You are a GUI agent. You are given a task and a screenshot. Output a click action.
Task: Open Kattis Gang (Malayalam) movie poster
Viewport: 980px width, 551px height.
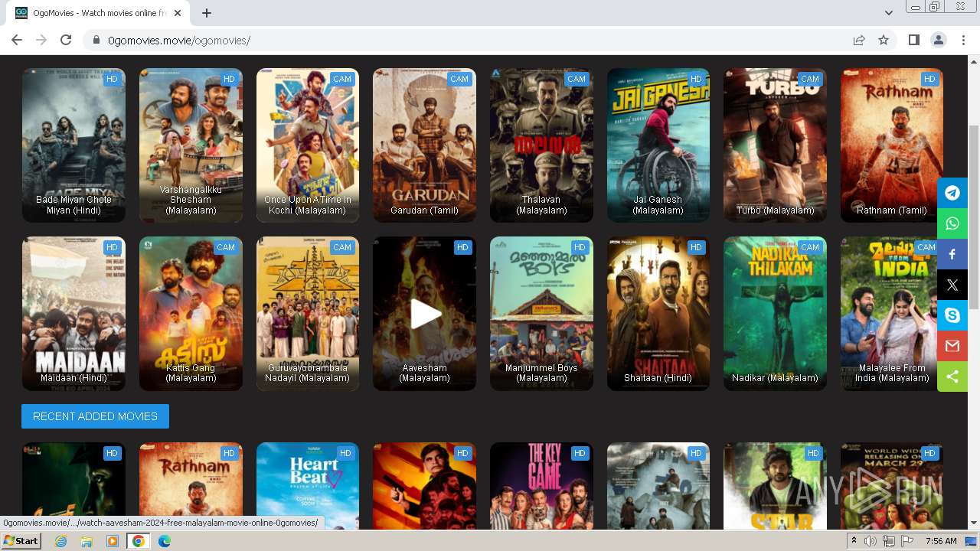(x=191, y=314)
